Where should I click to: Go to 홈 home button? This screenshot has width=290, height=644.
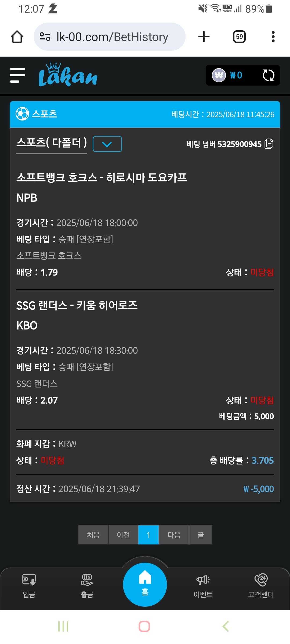click(x=145, y=584)
